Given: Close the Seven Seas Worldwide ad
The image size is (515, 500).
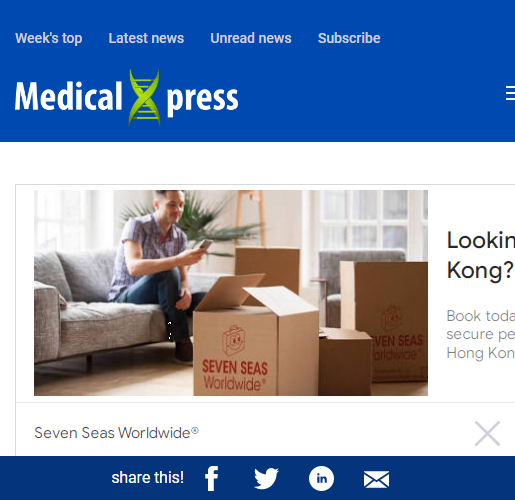Looking at the screenshot, I should click(487, 433).
